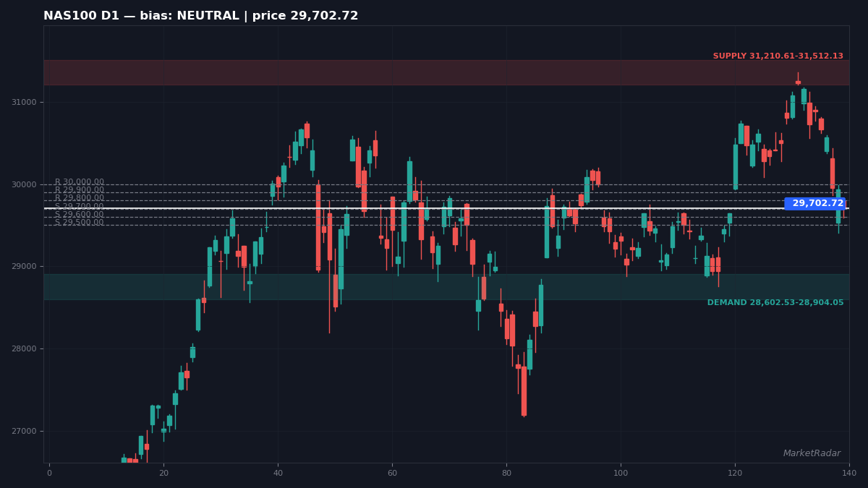Screen dimensions: 868x488
Task: Click the R 29,900.00 resistance label
Action: coord(80,190)
